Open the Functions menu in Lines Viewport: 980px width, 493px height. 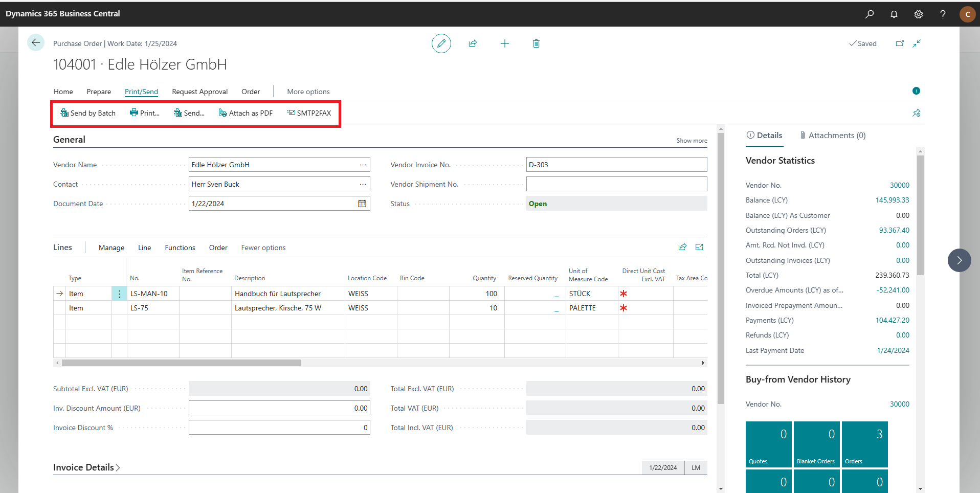pyautogui.click(x=180, y=248)
